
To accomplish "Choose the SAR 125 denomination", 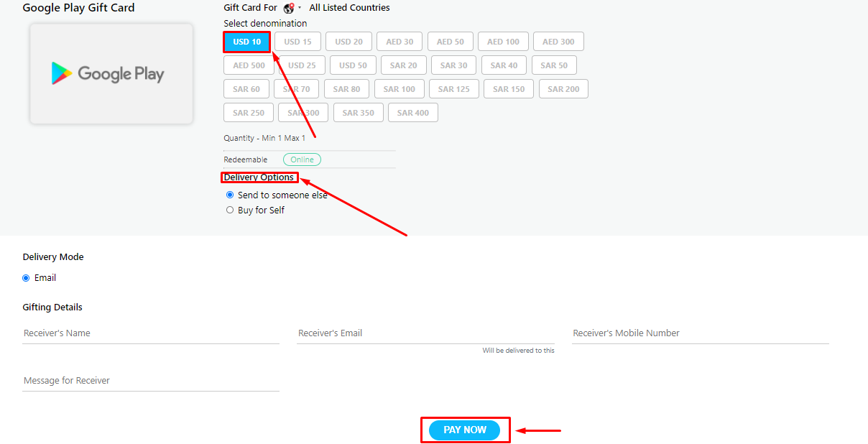I will point(453,89).
